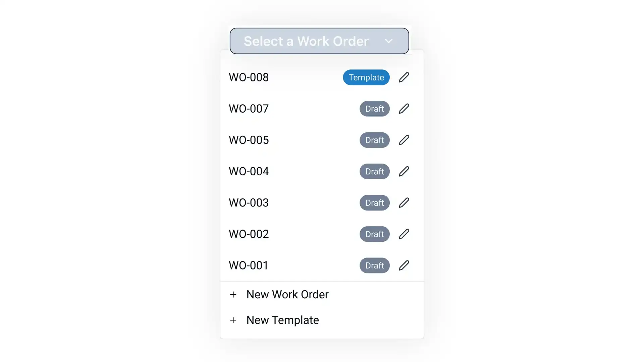Viewport: 644px width, 362px height.
Task: Click New Template to create template
Action: (x=283, y=319)
